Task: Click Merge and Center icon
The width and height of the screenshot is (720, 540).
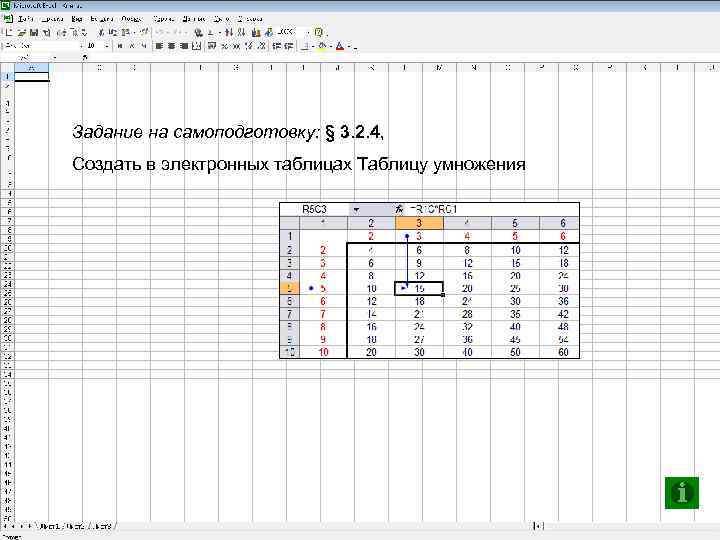Action: click(x=196, y=46)
